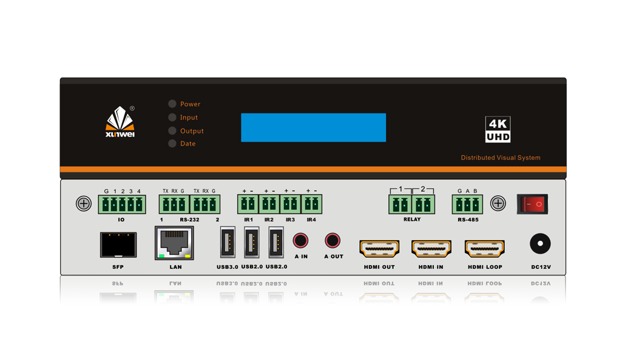Click the Distributed Visual System text
Viewport: 625px width, 364px height.
(501, 158)
